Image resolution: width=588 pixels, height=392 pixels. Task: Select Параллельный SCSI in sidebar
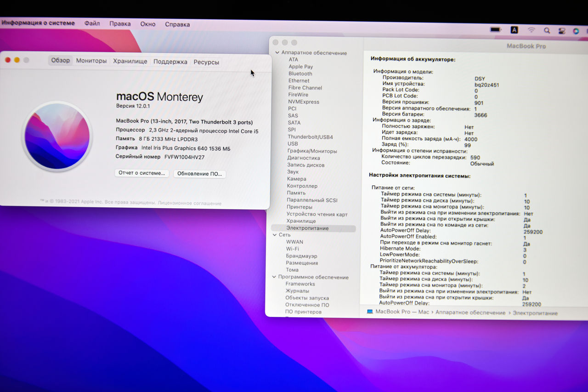(x=312, y=200)
